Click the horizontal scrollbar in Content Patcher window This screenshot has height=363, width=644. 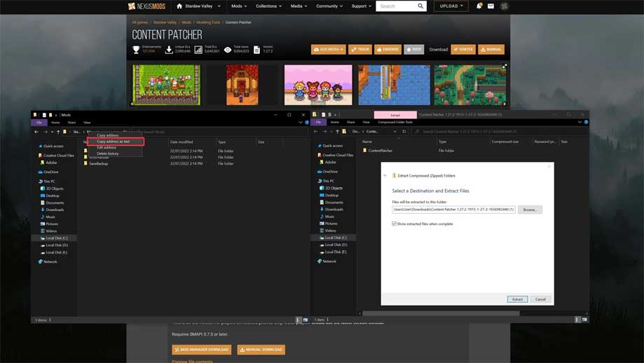pyautogui.click(x=440, y=313)
